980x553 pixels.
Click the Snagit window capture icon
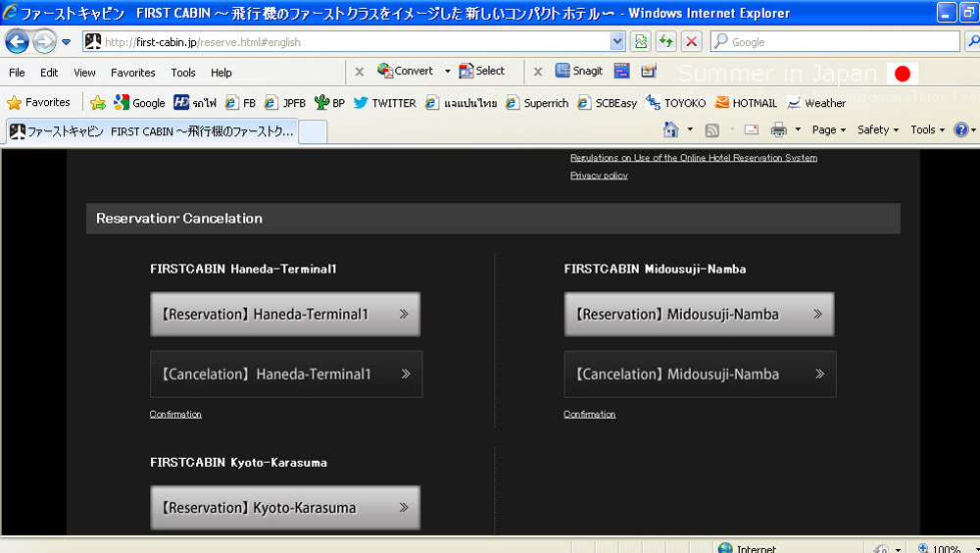coord(621,71)
